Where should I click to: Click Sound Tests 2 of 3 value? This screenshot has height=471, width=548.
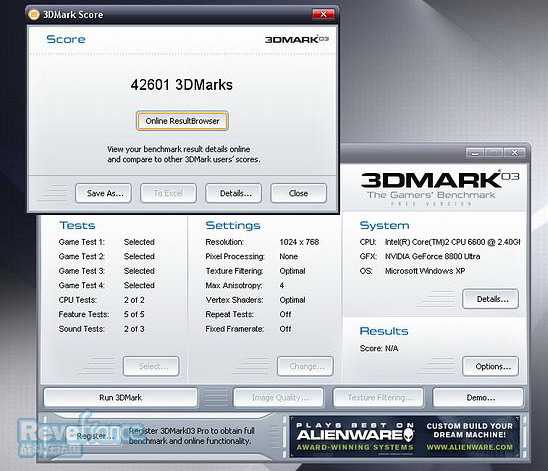(134, 329)
